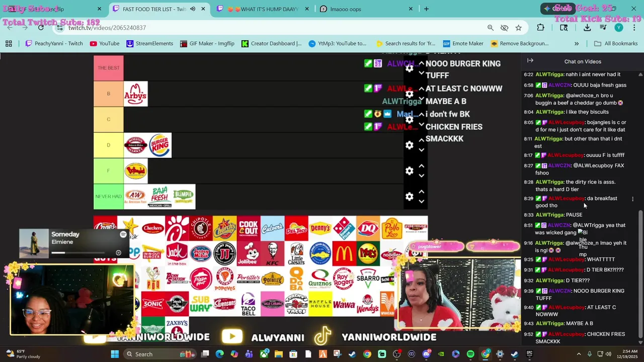Move the F tier row up
Image resolution: width=644 pixels, height=362 pixels.
pos(422,166)
